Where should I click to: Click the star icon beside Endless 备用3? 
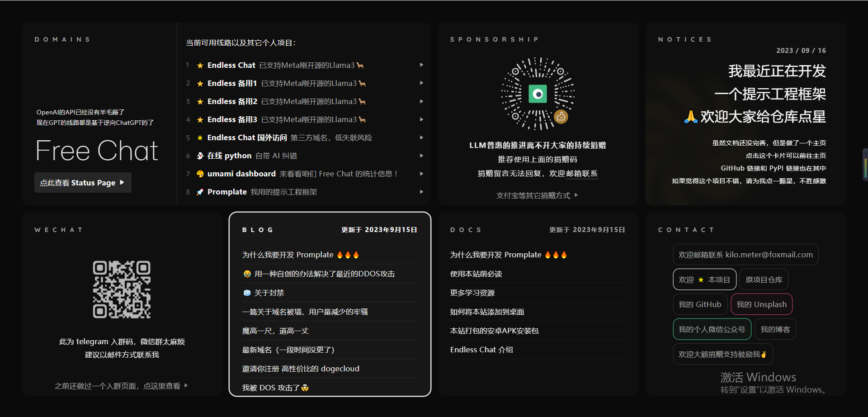200,120
